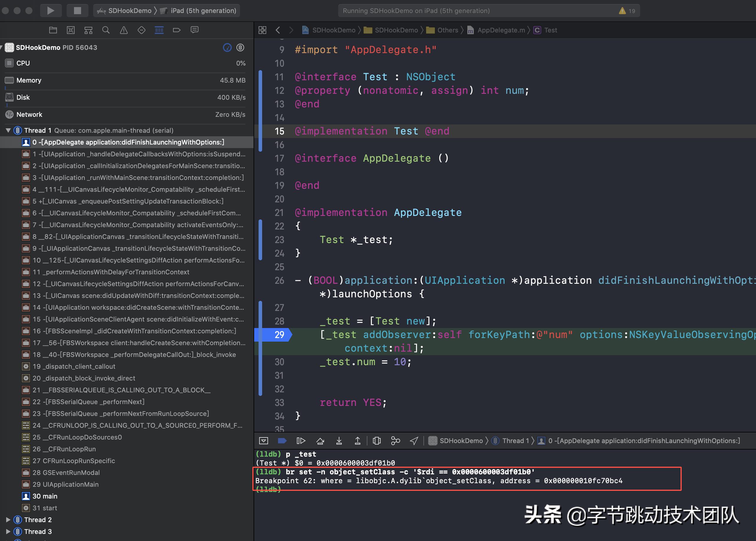Click the lldb console prompt
756x541 pixels.
tap(300, 490)
